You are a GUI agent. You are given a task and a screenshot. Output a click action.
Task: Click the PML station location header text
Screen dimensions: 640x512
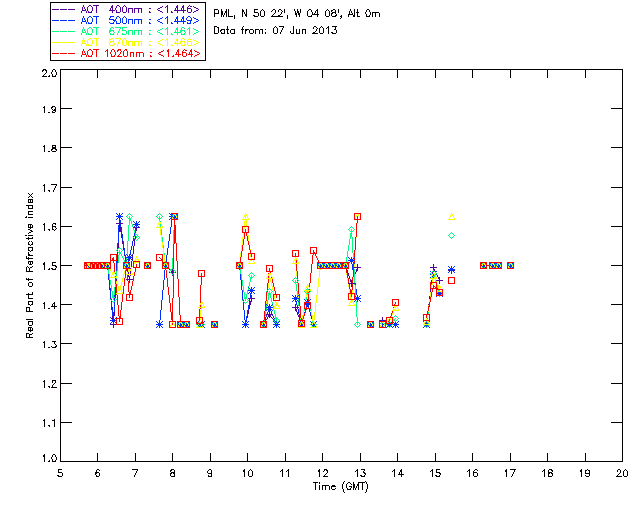[x=297, y=14]
